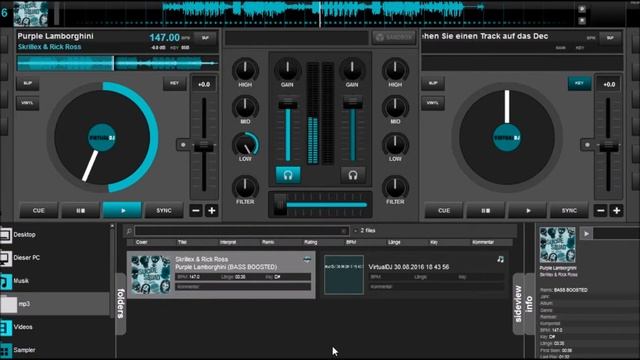This screenshot has height=360, width=640.
Task: Sort by the Länge column
Action: tap(394, 242)
